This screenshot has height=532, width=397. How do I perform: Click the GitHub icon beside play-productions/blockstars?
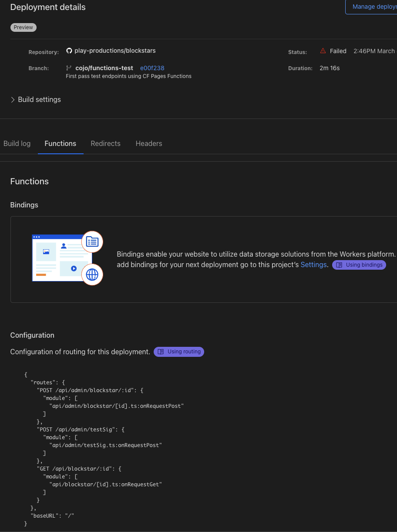pos(69,50)
